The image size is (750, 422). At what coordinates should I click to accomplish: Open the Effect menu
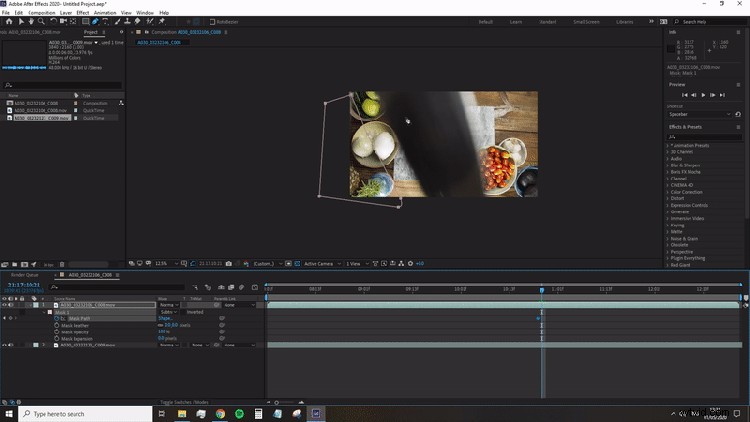[83, 12]
